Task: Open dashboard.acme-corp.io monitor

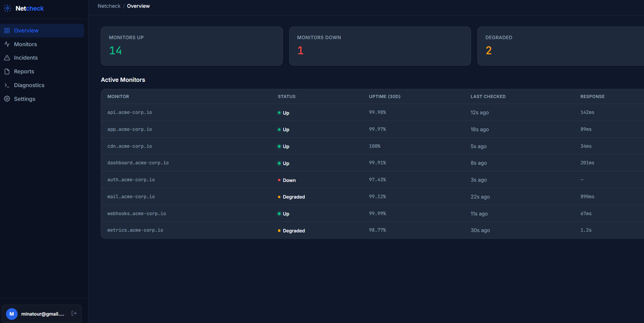Action: pos(372,163)
